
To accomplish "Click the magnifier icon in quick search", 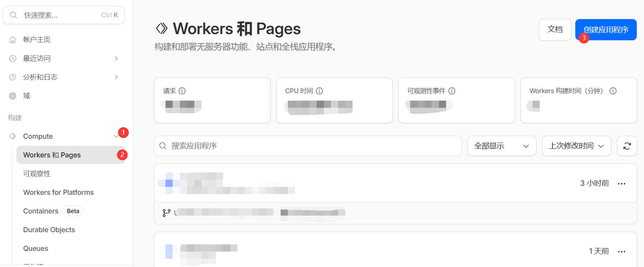I will (x=14, y=15).
